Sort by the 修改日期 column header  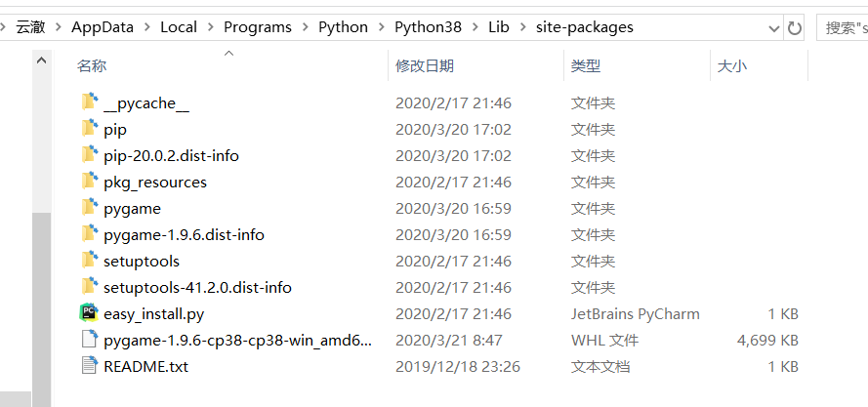[425, 66]
